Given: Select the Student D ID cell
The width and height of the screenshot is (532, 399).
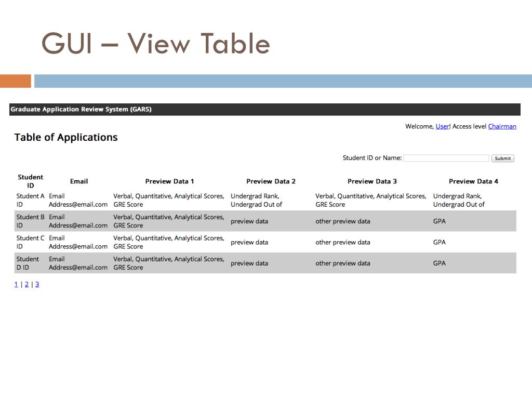Looking at the screenshot, I should click(28, 263).
